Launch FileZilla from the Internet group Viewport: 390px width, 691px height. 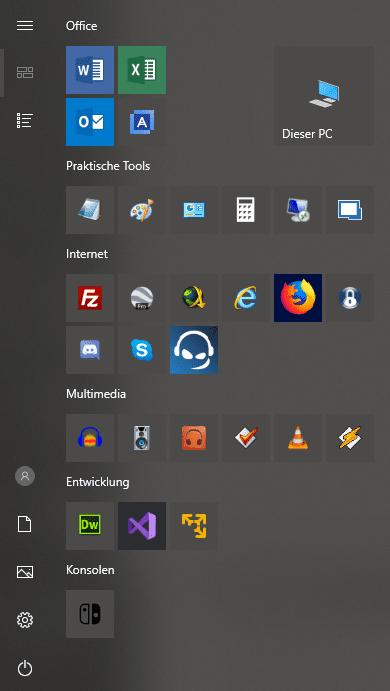pyautogui.click(x=90, y=298)
